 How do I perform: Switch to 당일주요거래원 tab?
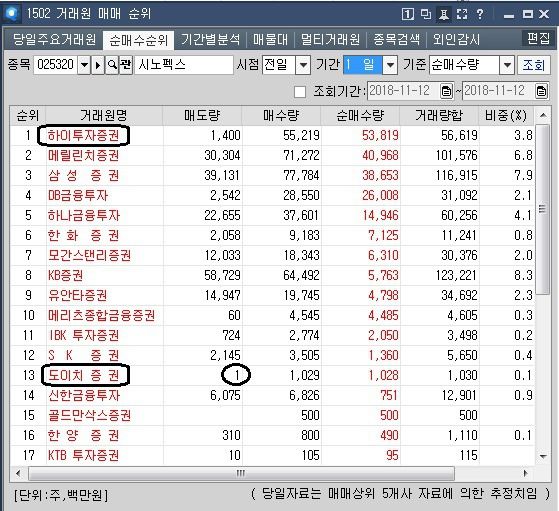pos(54,39)
